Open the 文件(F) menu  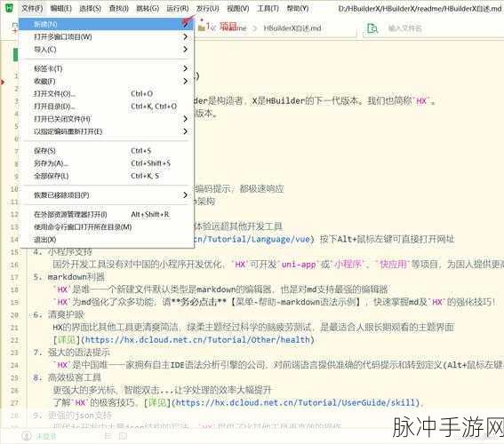(32, 9)
